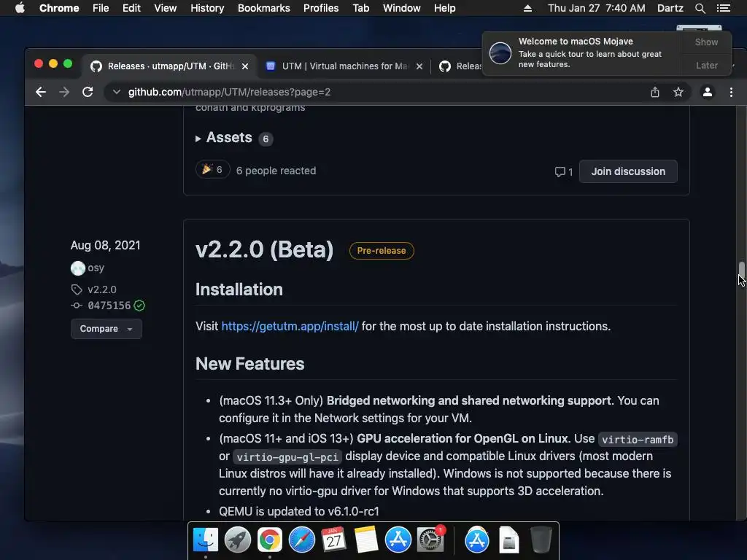Click the Dartz user name in menu bar
This screenshot has height=560, width=747.
(x=670, y=8)
